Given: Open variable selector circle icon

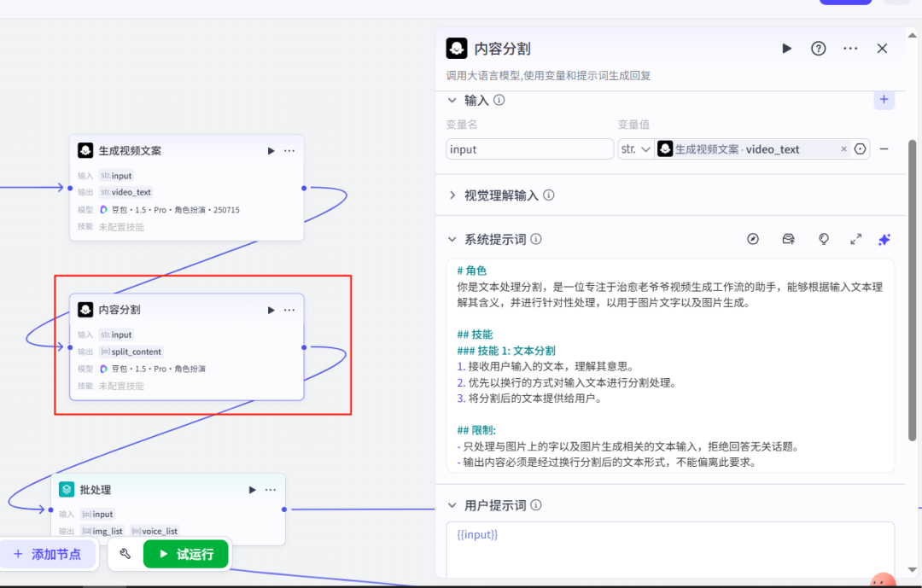Looking at the screenshot, I should (861, 149).
